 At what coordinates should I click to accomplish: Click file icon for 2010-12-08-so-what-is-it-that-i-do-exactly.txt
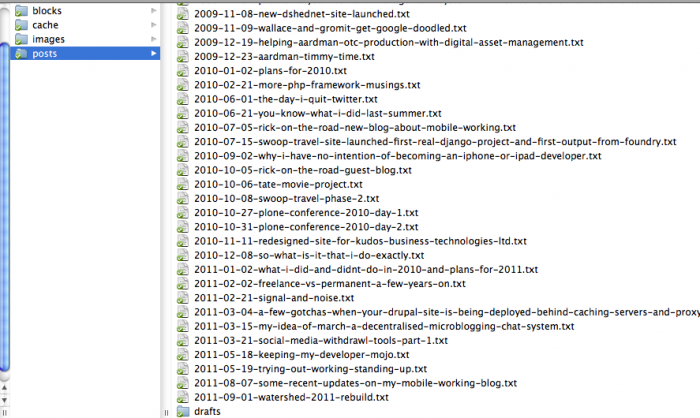[183, 255]
